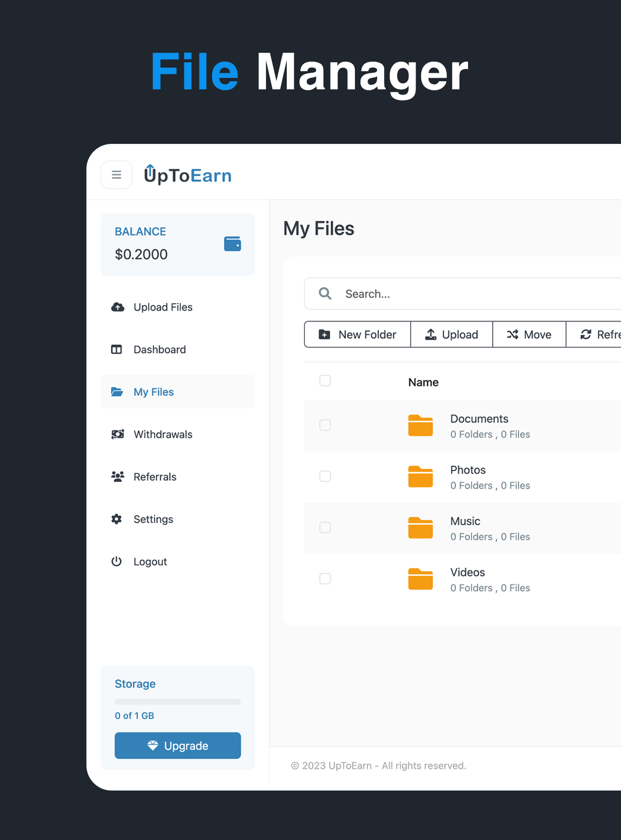The width and height of the screenshot is (621, 840).
Task: Open Upload Files in the sidebar
Action: click(x=178, y=307)
